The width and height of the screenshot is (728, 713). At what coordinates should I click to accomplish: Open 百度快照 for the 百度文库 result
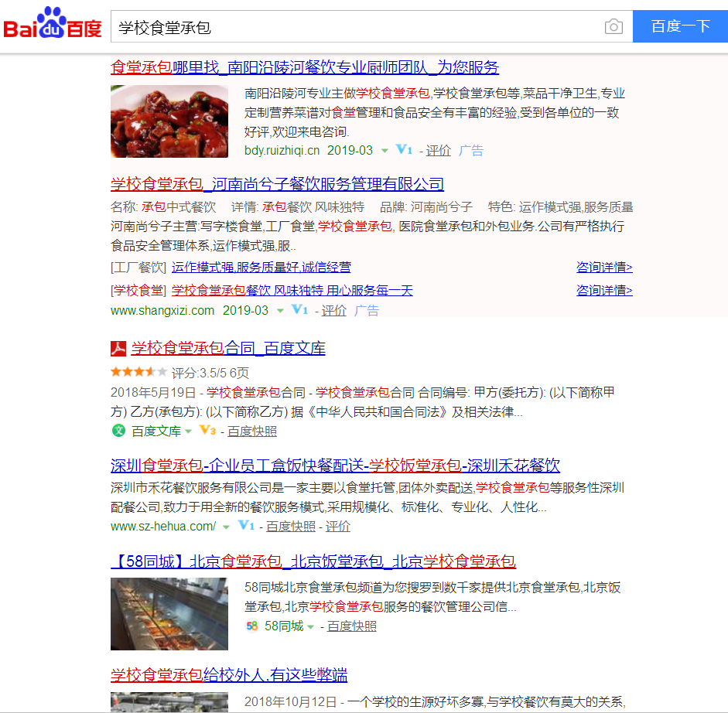click(x=252, y=432)
